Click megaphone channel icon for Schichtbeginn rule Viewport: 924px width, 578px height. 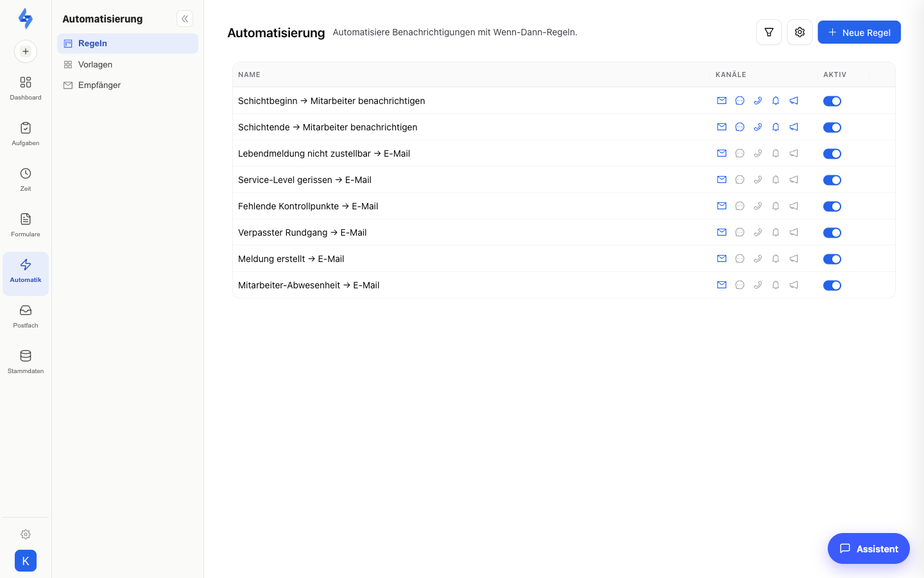pyautogui.click(x=794, y=101)
